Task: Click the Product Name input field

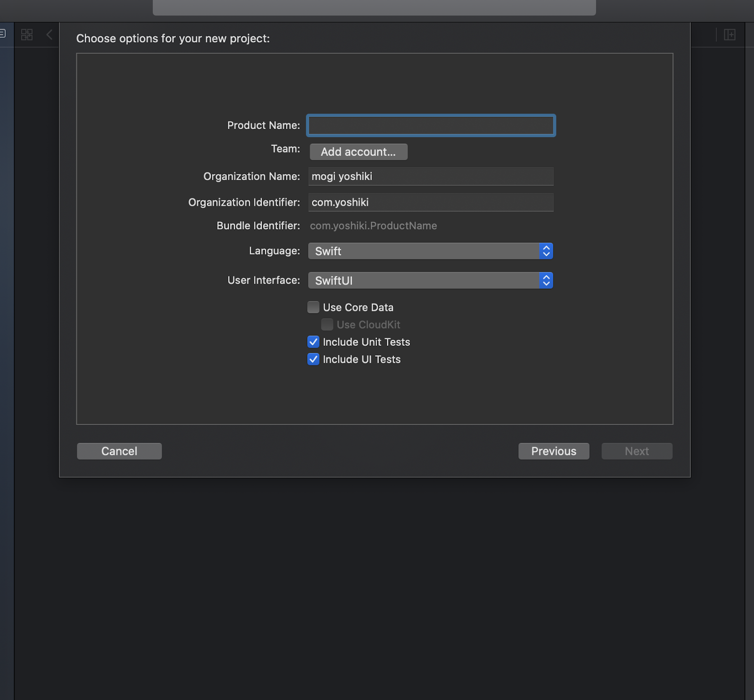Action: [x=431, y=126]
